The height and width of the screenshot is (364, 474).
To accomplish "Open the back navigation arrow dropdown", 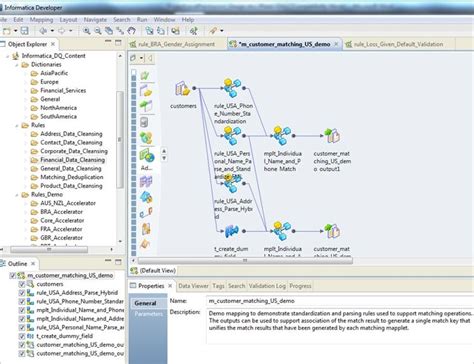I will tap(52, 31).
